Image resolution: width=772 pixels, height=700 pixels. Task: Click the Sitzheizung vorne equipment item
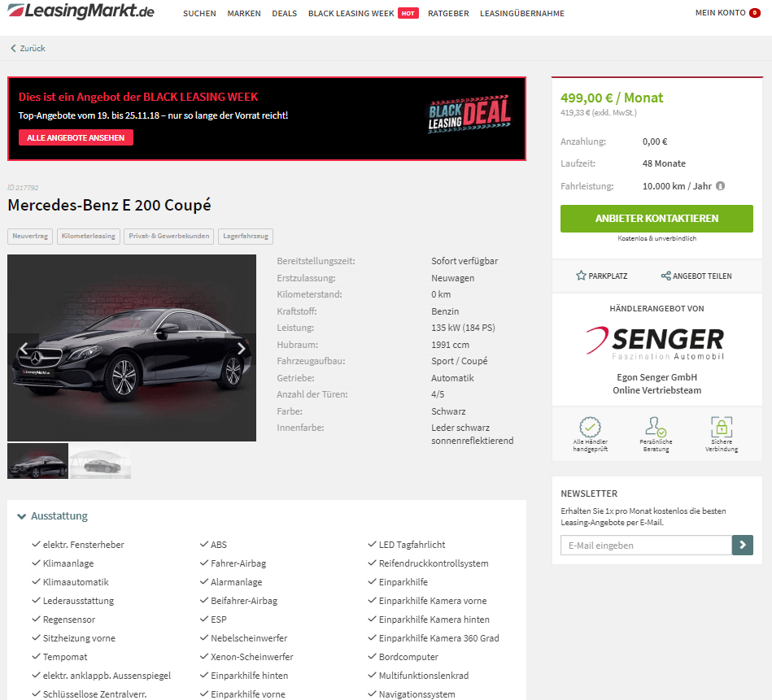[x=79, y=638]
